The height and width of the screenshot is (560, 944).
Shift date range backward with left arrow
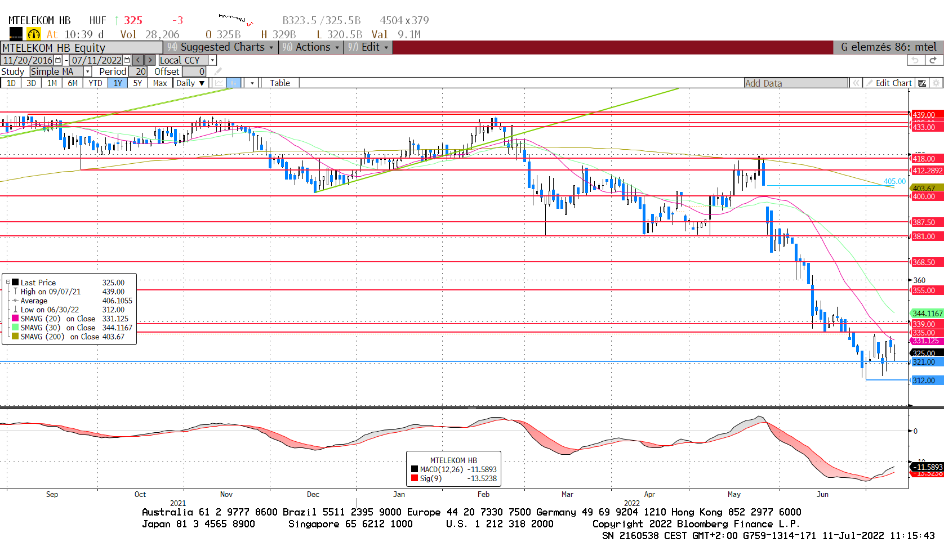tap(139, 60)
